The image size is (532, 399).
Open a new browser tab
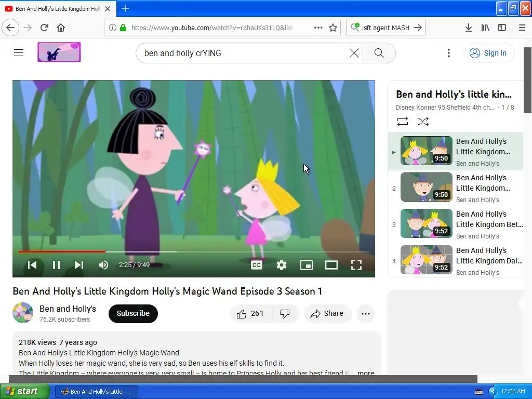tap(125, 8)
